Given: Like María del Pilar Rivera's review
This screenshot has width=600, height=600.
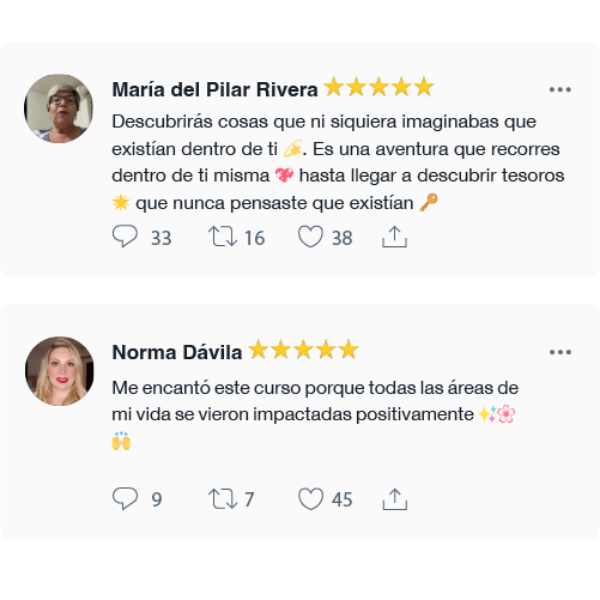Looking at the screenshot, I should pos(310,236).
